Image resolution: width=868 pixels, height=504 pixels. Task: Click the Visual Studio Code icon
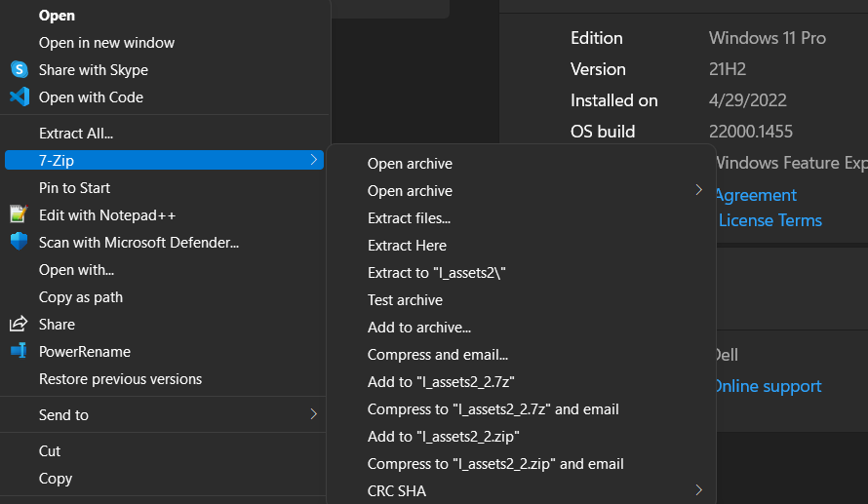pos(20,97)
